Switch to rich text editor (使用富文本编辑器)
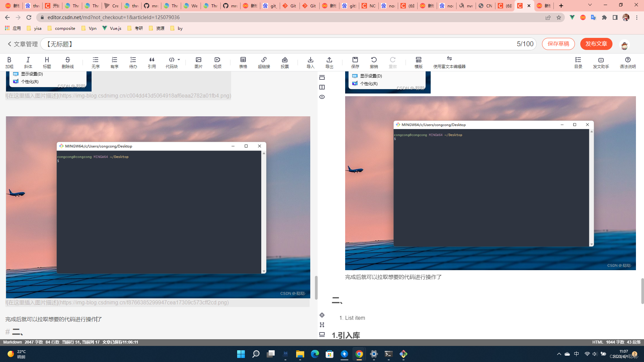 [449, 62]
